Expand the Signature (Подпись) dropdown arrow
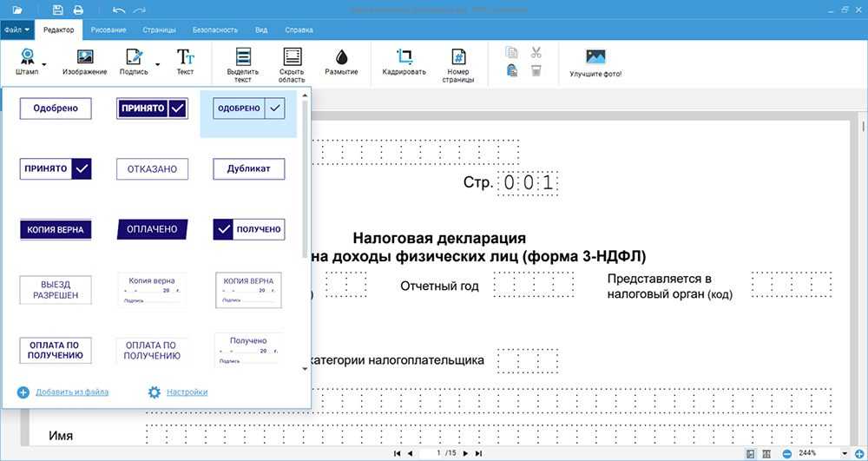This screenshot has width=868, height=461. (x=157, y=63)
